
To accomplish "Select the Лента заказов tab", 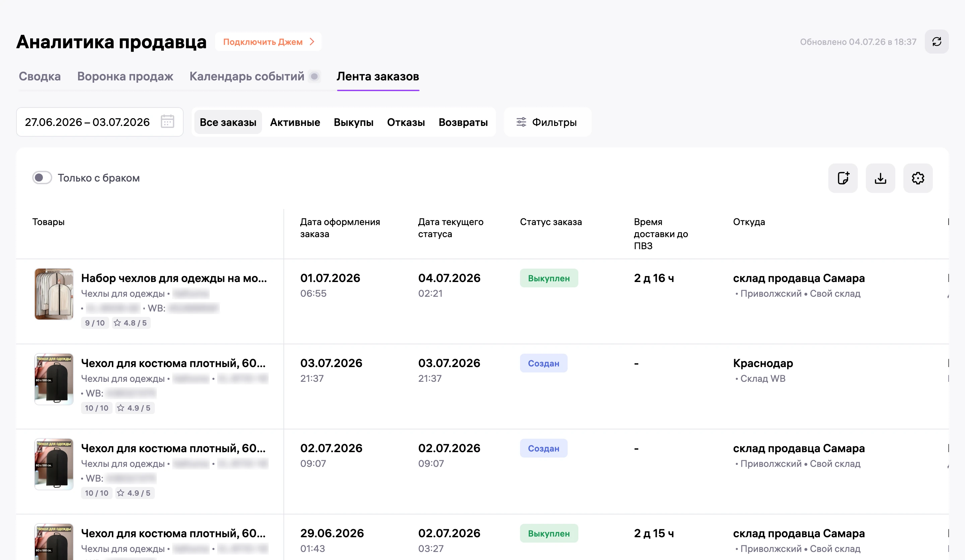I will [x=378, y=76].
